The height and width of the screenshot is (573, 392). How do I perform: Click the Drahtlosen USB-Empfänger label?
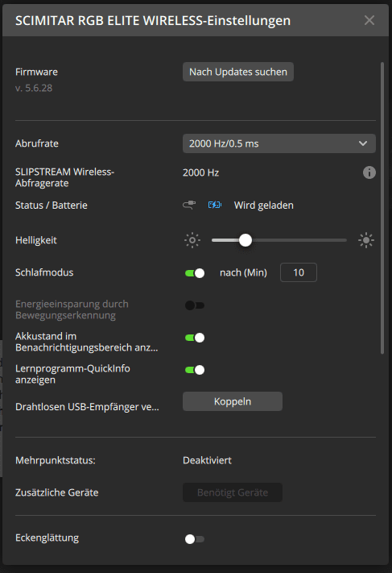[87, 407]
